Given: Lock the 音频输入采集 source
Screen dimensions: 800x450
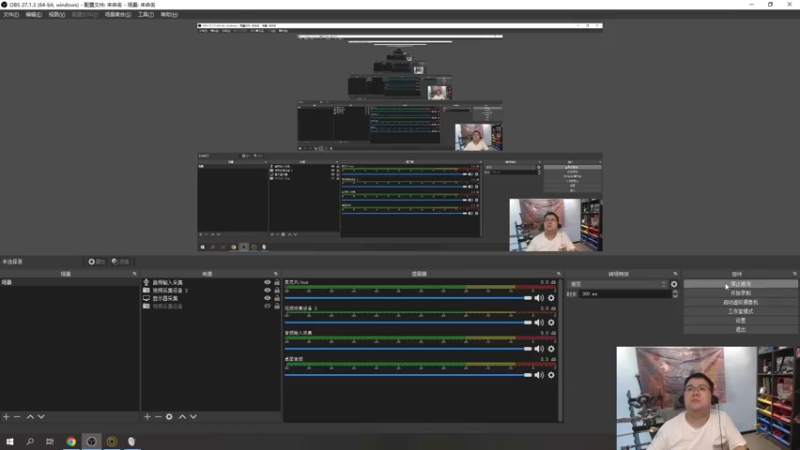Looking at the screenshot, I should tap(277, 282).
